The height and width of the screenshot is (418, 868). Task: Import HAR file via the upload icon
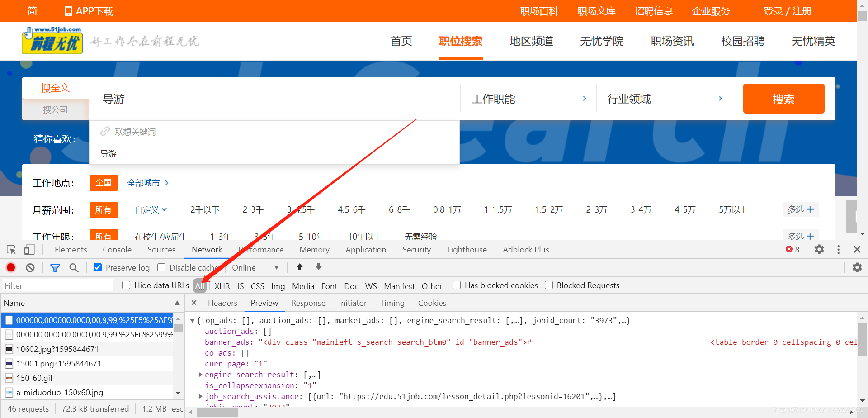[x=299, y=267]
